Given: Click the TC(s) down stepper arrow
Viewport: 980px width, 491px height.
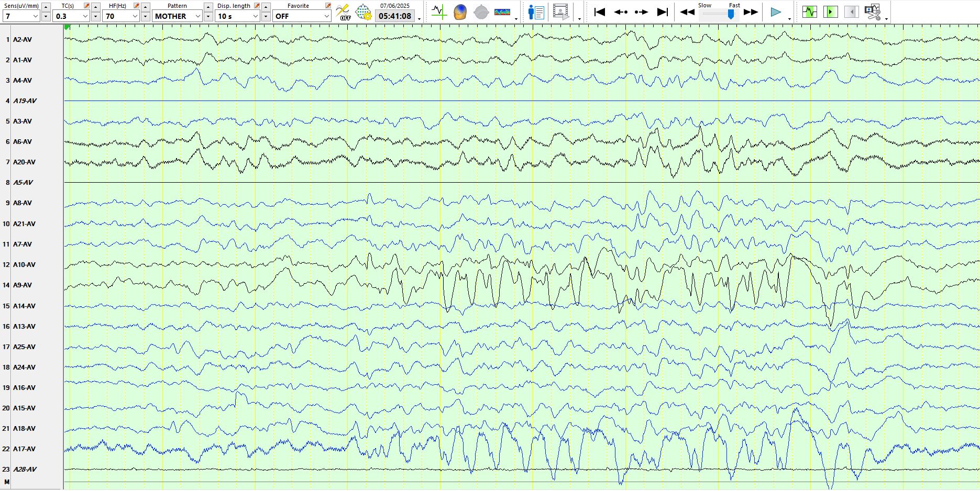Looking at the screenshot, I should pyautogui.click(x=95, y=16).
